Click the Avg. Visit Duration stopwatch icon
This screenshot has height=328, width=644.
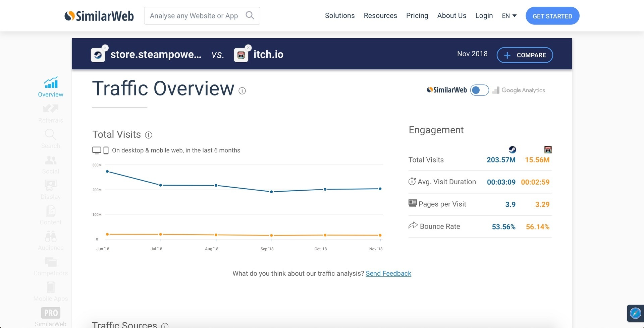(x=412, y=182)
